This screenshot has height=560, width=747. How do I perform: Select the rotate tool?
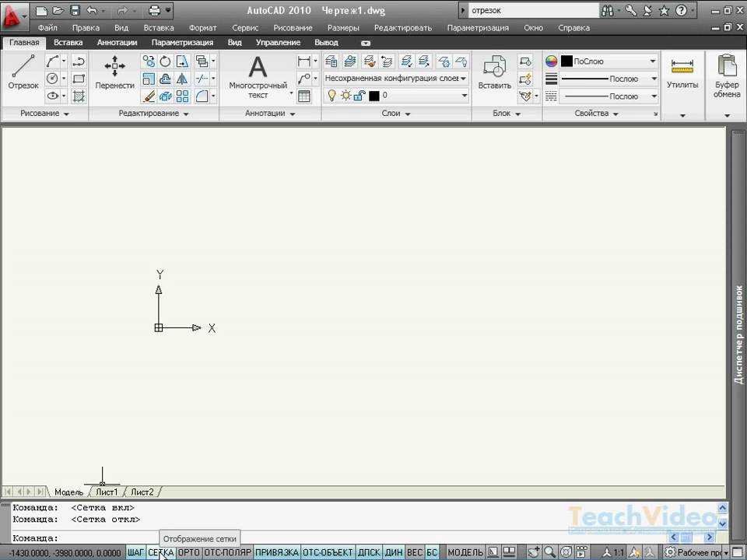point(165,61)
